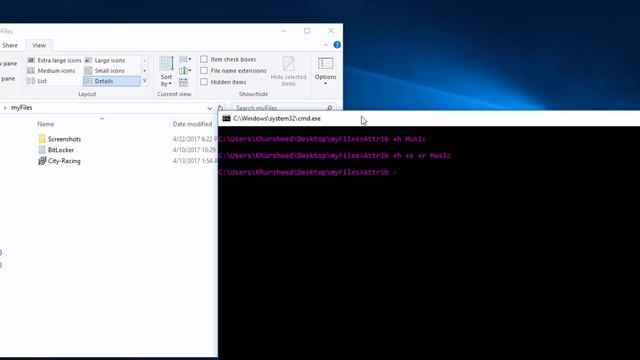Viewport: 640px width, 360px height.
Task: Select the City-Racing file
Action: point(64,161)
